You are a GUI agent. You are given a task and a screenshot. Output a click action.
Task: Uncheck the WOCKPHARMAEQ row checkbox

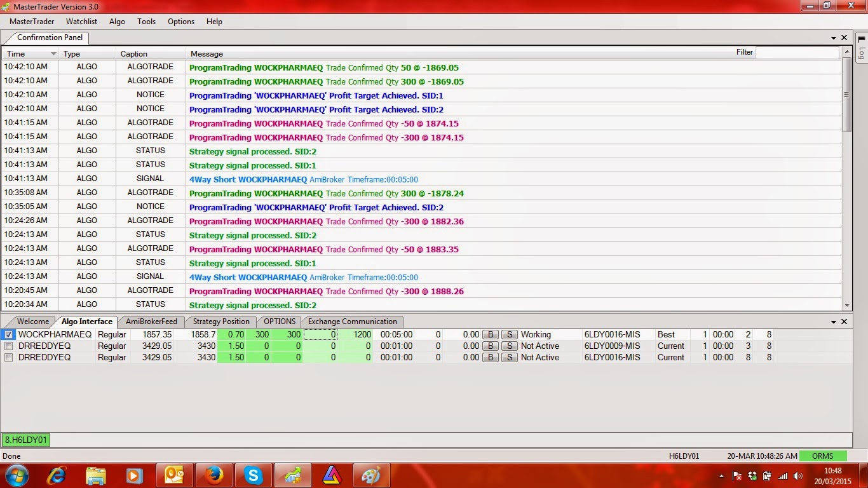[x=8, y=334]
